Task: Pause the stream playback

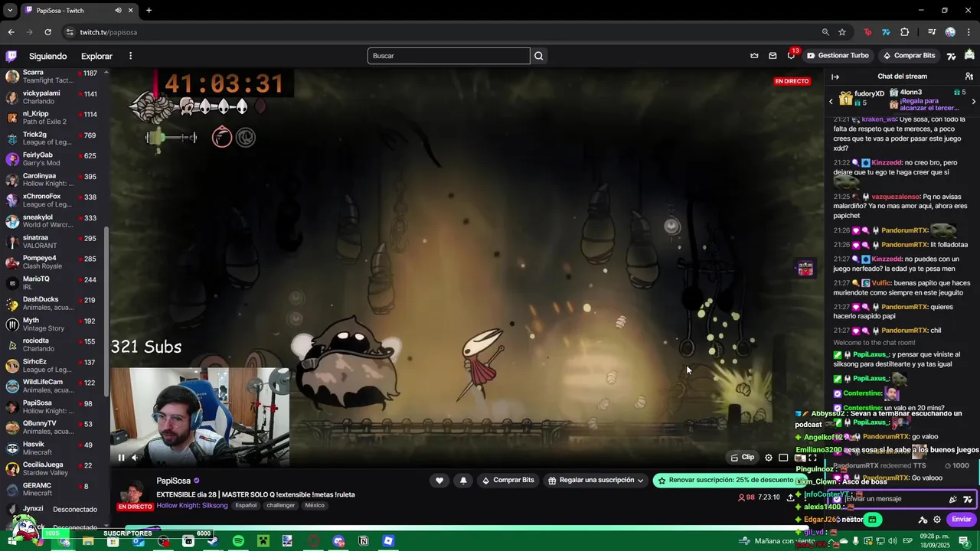Action: [121, 458]
